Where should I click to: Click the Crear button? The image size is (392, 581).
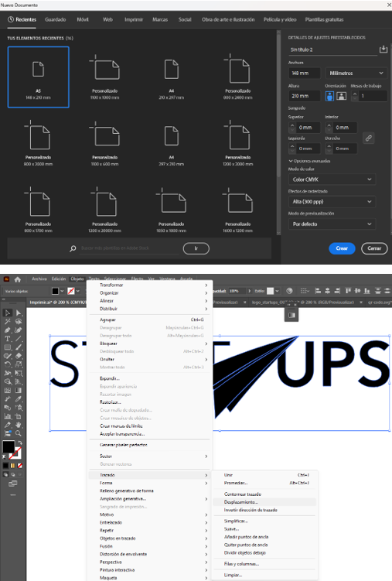pos(342,248)
